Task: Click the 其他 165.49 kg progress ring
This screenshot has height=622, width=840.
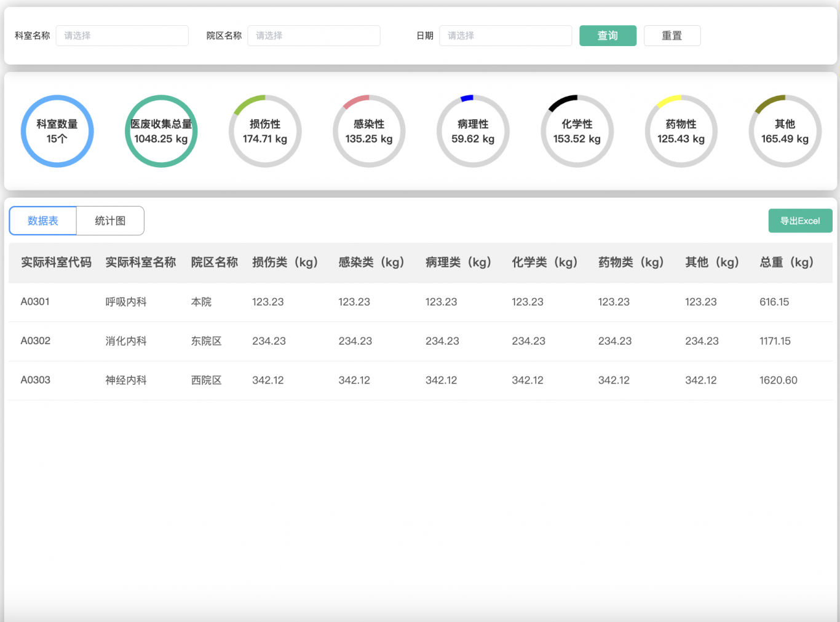Action: click(x=785, y=131)
